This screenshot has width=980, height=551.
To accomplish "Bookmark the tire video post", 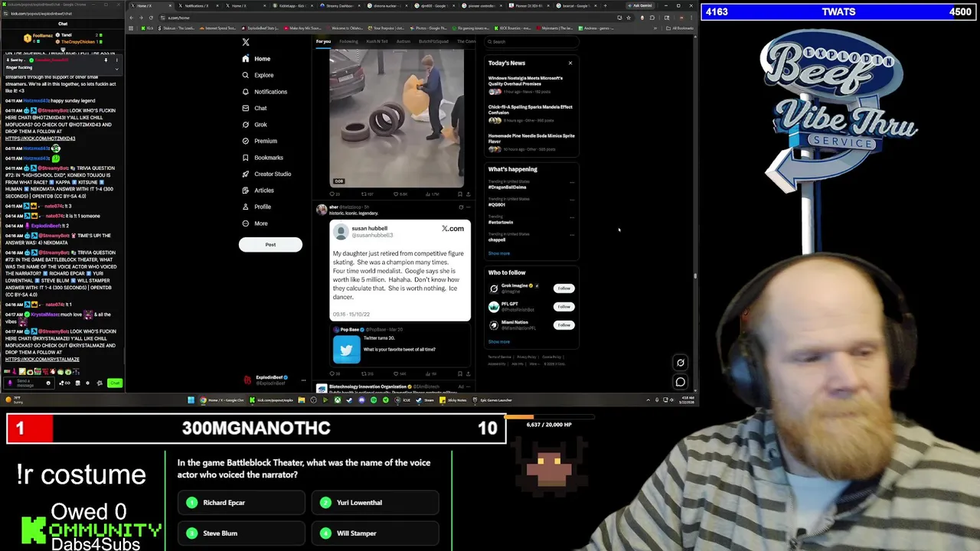I will point(459,194).
